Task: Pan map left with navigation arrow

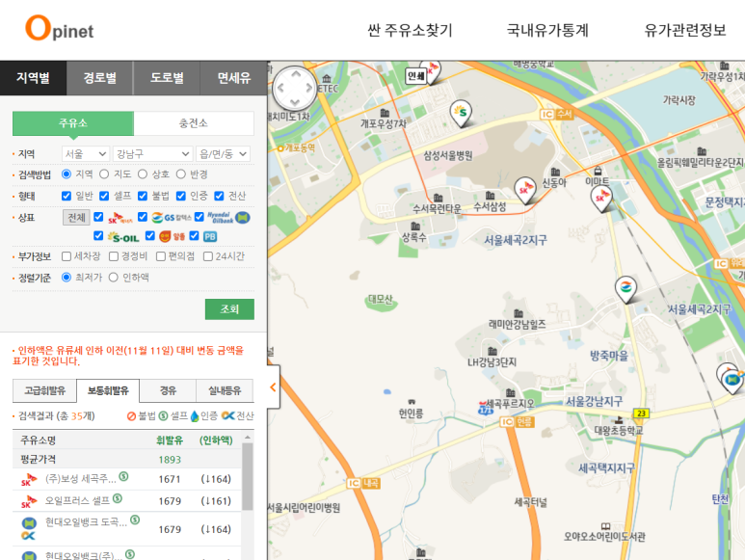Action: 280,88
